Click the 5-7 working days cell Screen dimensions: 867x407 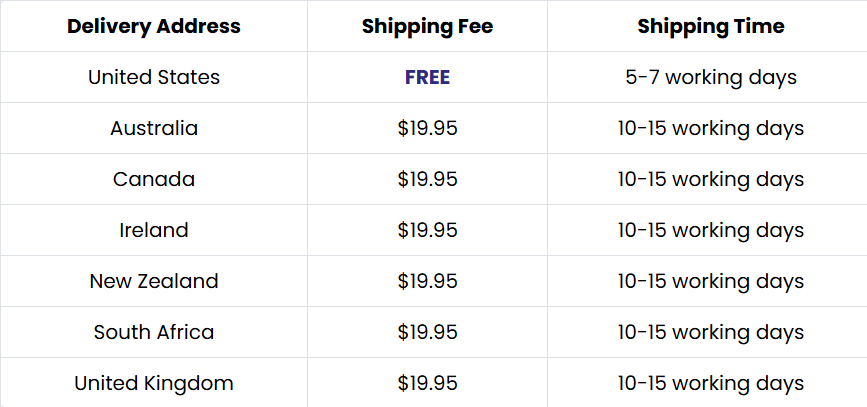point(710,77)
